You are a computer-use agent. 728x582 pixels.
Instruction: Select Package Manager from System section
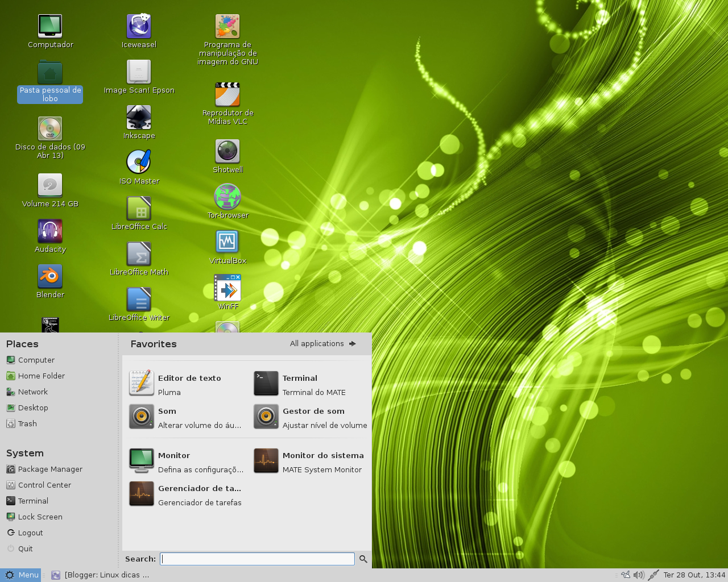coord(49,469)
